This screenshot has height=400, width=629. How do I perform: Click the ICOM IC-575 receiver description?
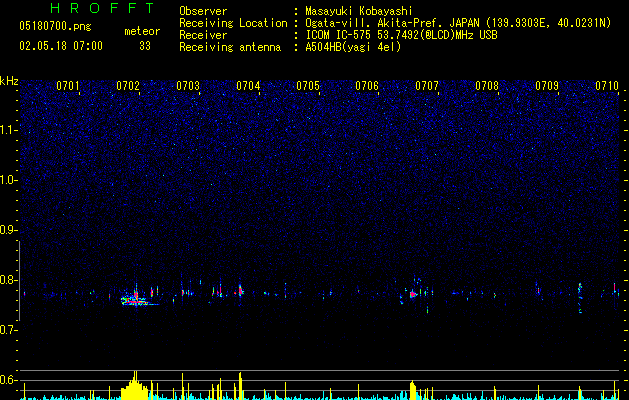point(401,35)
